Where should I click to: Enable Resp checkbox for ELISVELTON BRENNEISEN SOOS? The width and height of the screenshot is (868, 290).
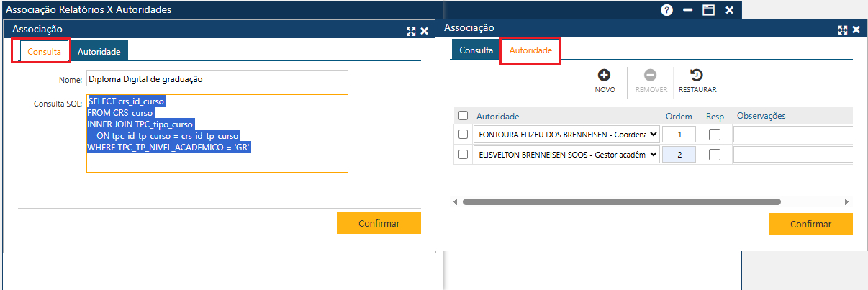(715, 154)
